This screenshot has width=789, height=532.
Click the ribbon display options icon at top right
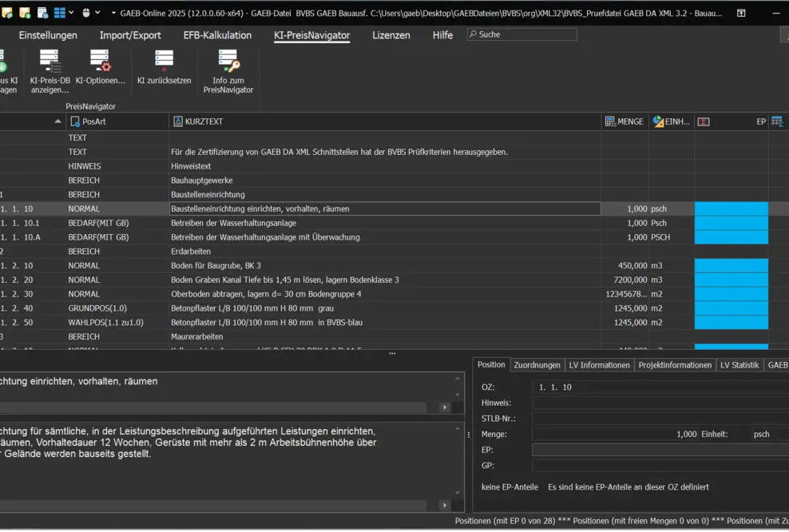point(741,13)
